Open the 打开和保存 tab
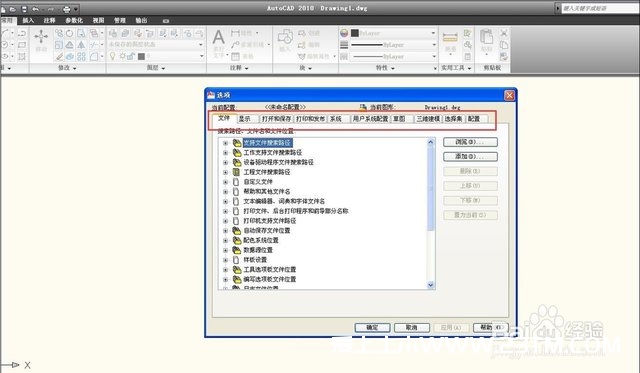The width and height of the screenshot is (640, 373). (276, 119)
